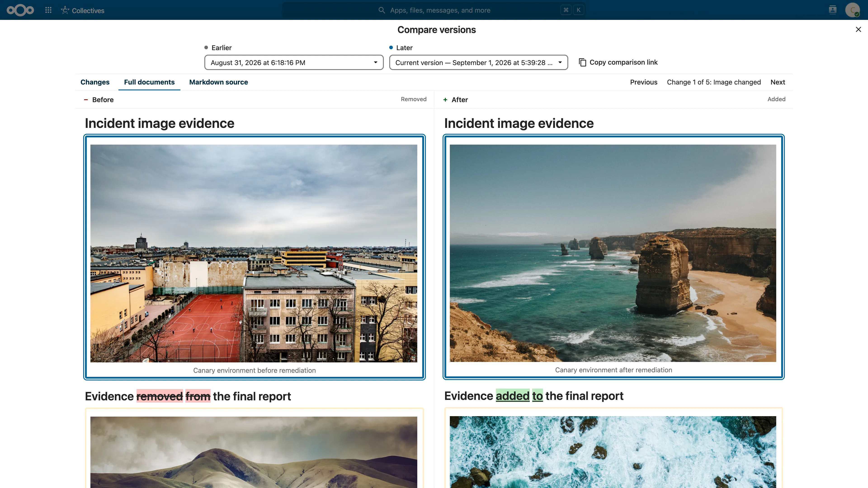
Task: Click the 'Added' status label
Action: [776, 99]
